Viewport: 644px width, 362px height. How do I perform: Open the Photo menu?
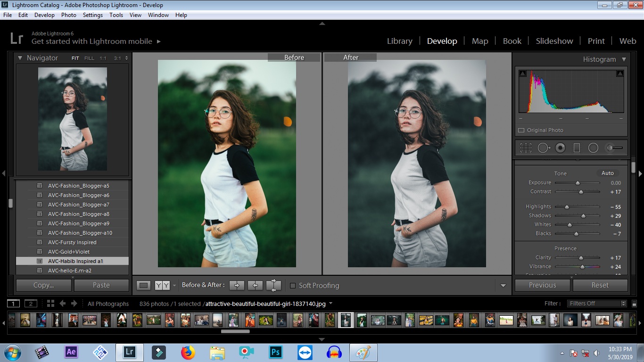click(69, 15)
